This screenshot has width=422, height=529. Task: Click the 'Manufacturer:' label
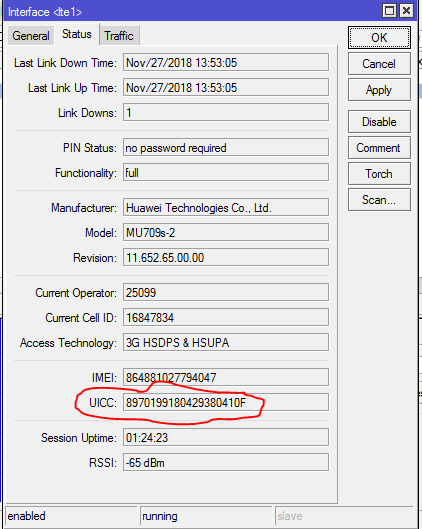[84, 207]
